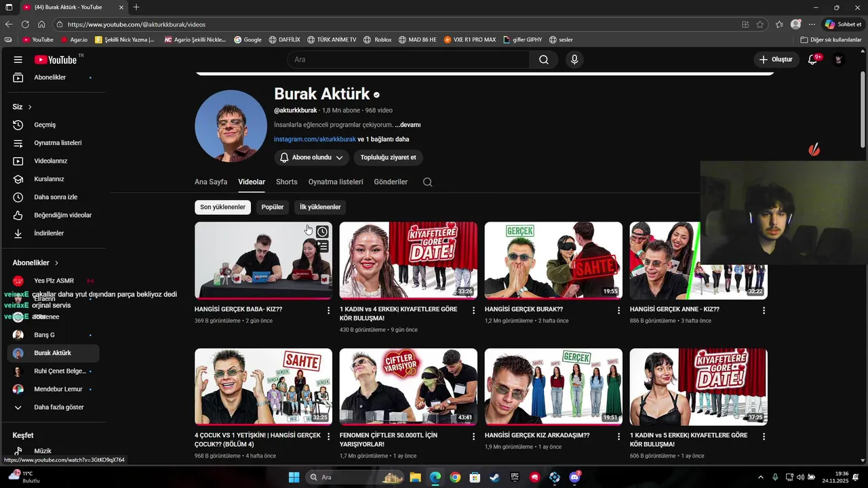Open options for HANGİSİ GERÇEK BABA- KIZ??

329,310
